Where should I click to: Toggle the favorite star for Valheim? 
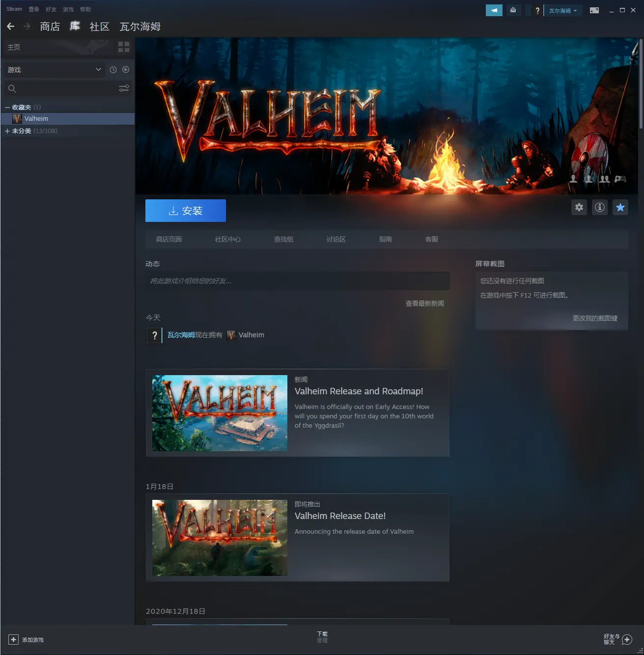click(620, 207)
